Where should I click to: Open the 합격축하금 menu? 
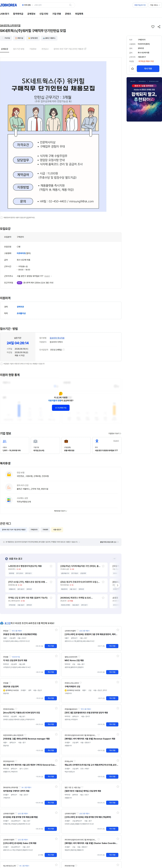[18, 14]
